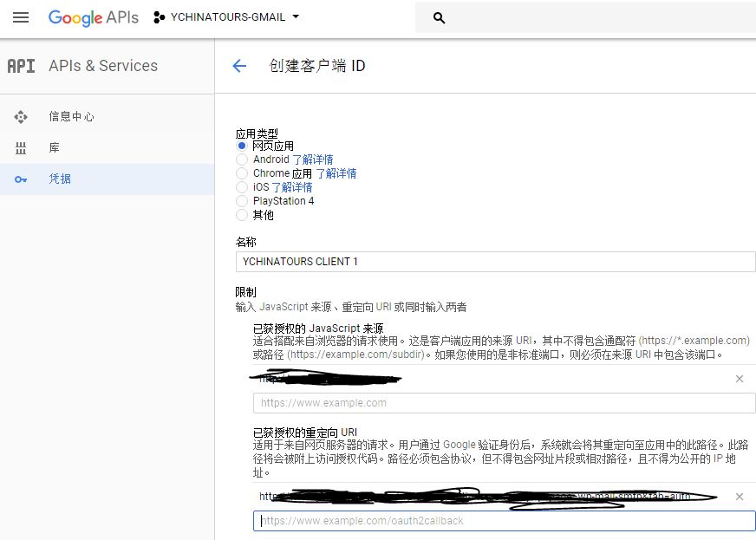756x540 pixels.
Task: Select the 网页应用 radio button
Action: coord(242,146)
